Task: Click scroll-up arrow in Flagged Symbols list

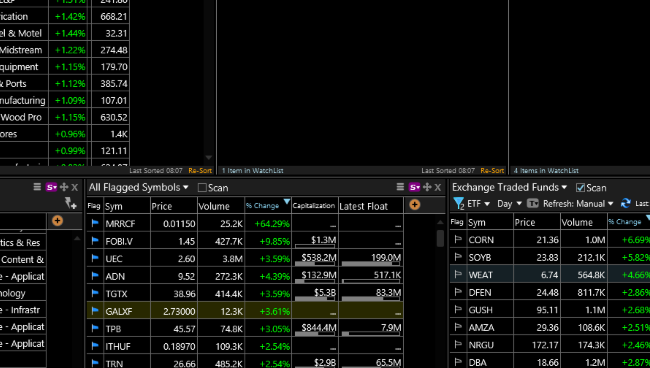Action: pyautogui.click(x=440, y=223)
